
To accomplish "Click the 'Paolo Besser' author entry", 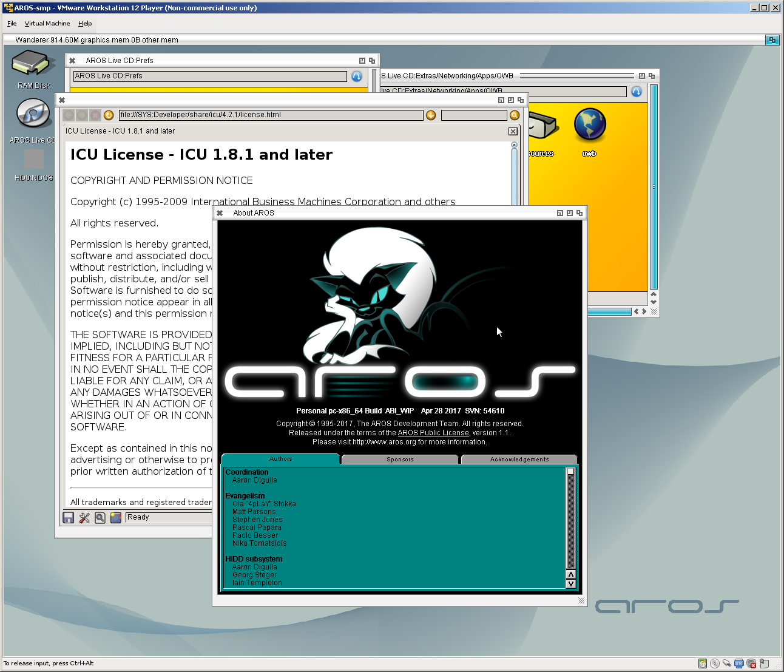I will click(255, 535).
